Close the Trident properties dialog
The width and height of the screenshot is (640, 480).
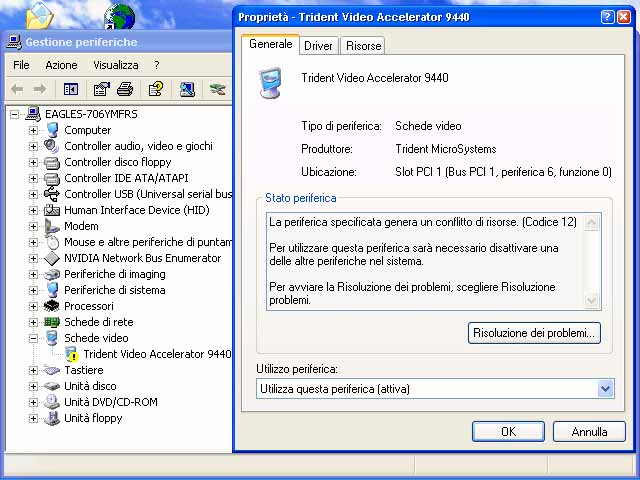pos(624,17)
